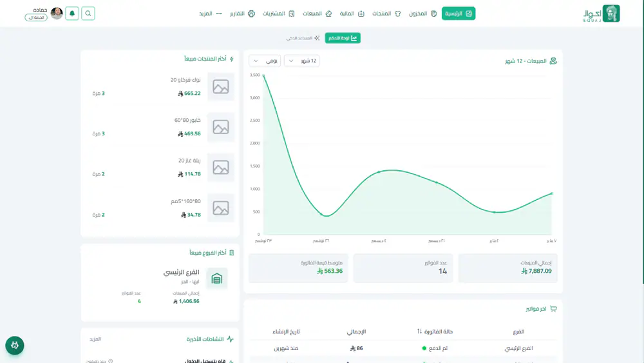
Task: Open the المشتريات purchases menu
Action: point(278,14)
